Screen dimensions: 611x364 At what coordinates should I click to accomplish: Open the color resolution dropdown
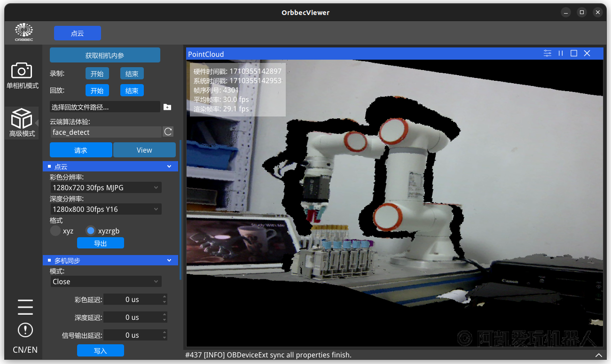pos(106,188)
